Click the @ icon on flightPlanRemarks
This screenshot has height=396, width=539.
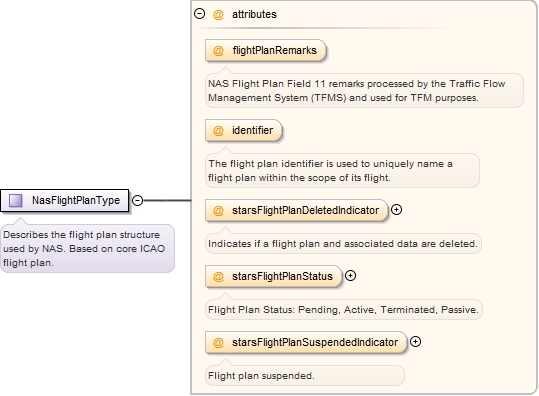pyautogui.click(x=218, y=51)
